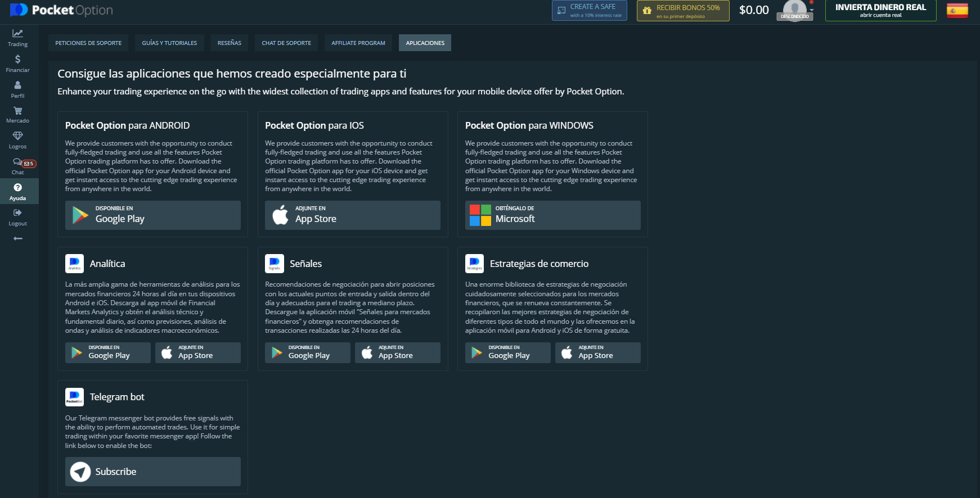Switch to Peticiones de Soporte tab
Screen dimensions: 980x498
(88, 43)
